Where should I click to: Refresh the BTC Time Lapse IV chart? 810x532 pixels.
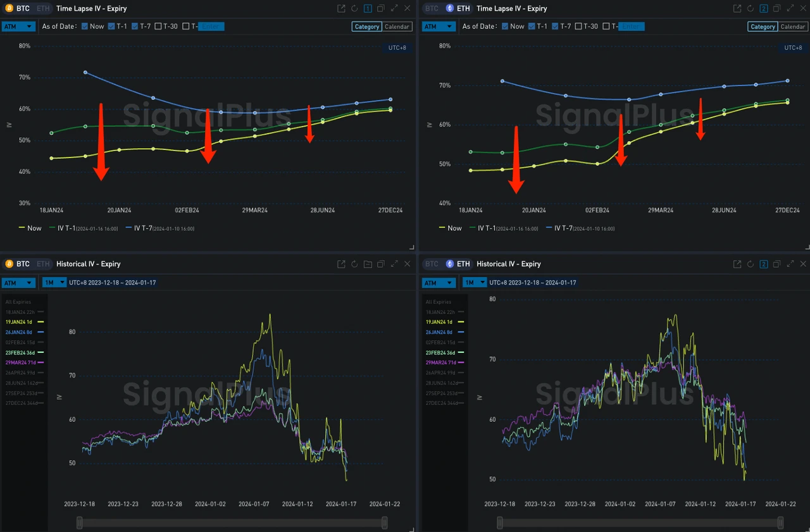click(x=354, y=8)
